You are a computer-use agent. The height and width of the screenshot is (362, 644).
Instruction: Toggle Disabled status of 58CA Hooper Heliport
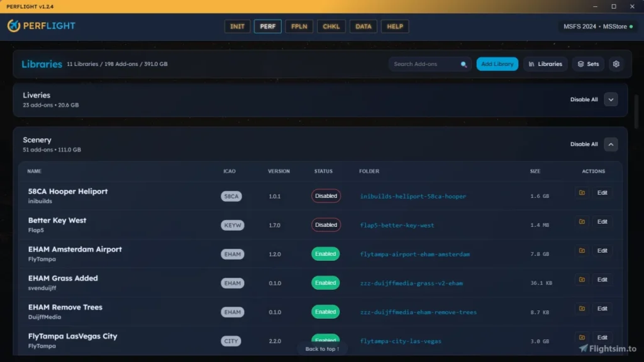(x=326, y=196)
